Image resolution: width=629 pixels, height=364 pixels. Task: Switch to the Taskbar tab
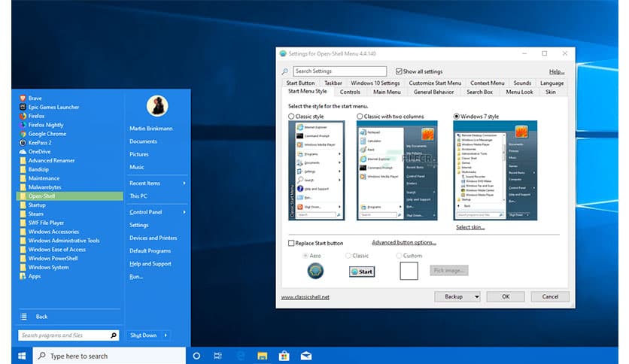(x=333, y=83)
